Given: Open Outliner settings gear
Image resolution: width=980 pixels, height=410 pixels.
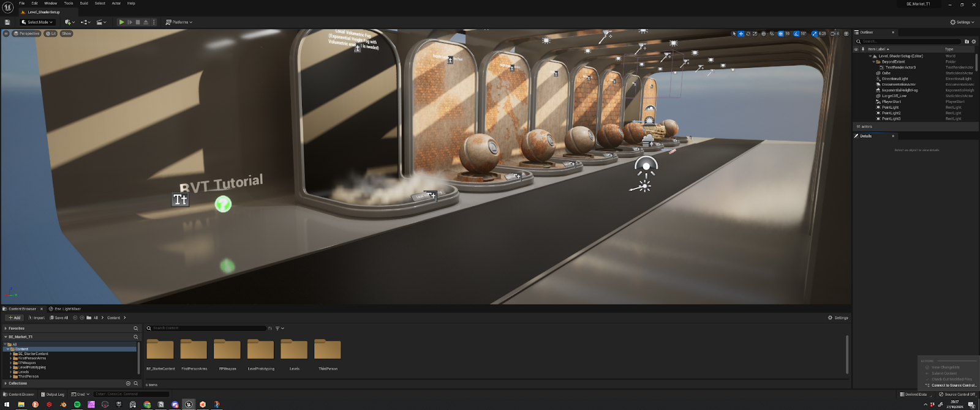Looking at the screenshot, I should point(974,42).
